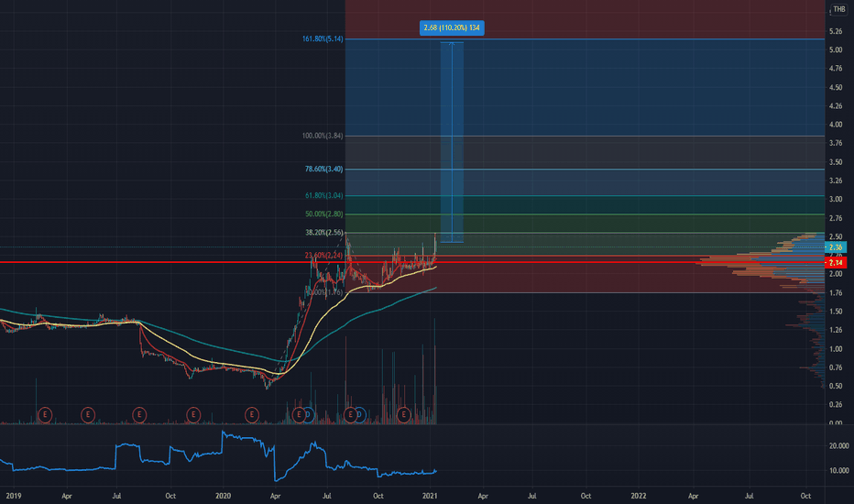854x504 pixels.
Task: Click the 2022 label on time axis
Action: (x=639, y=496)
